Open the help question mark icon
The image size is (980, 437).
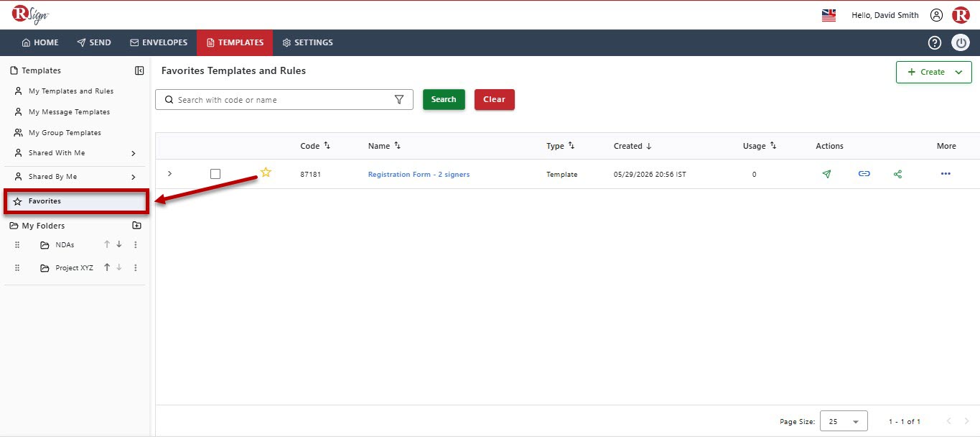pyautogui.click(x=934, y=42)
